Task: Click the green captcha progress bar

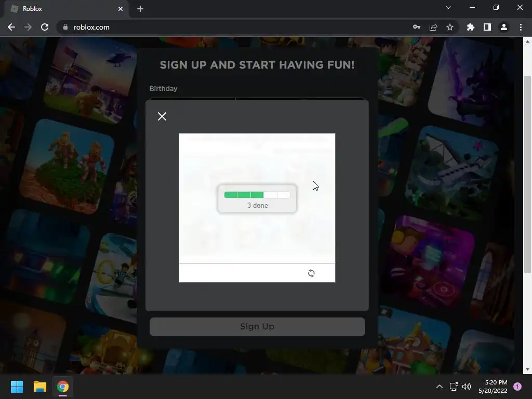Action: click(x=257, y=195)
